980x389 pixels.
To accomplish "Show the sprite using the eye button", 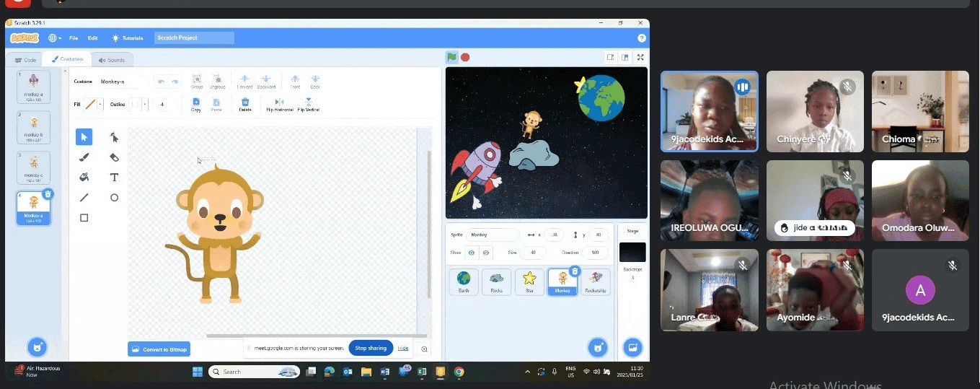I will click(471, 253).
